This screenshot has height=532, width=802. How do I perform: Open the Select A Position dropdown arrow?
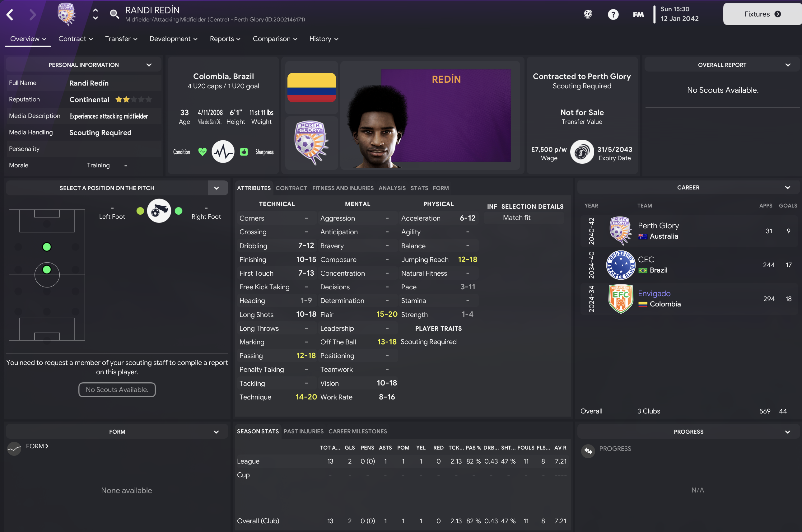217,188
